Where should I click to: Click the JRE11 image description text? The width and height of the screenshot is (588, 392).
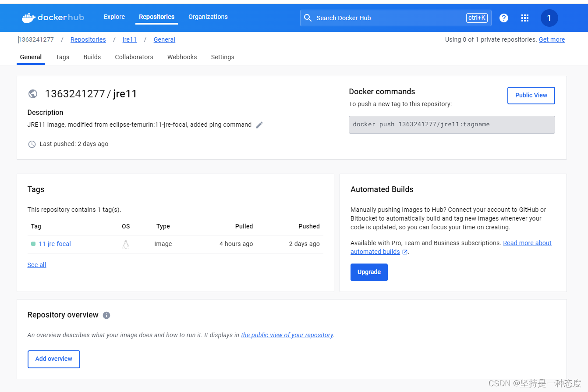pyautogui.click(x=139, y=125)
